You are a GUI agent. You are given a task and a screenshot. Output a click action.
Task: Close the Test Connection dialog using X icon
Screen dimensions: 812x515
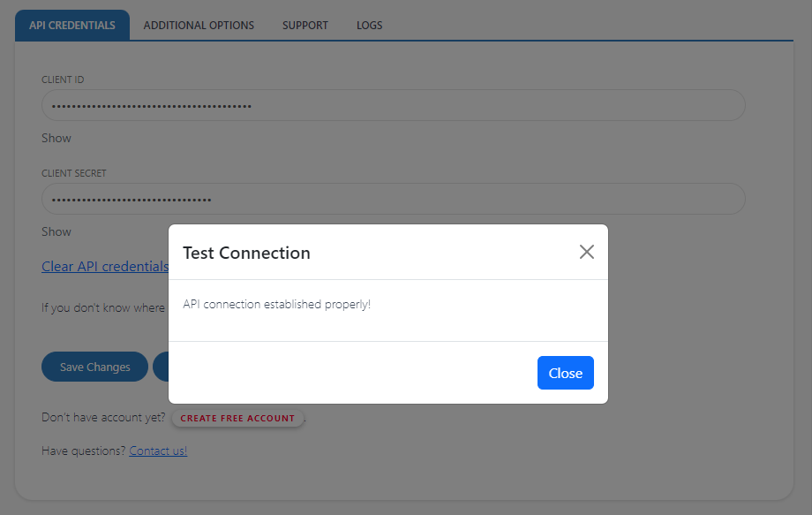[x=587, y=252]
